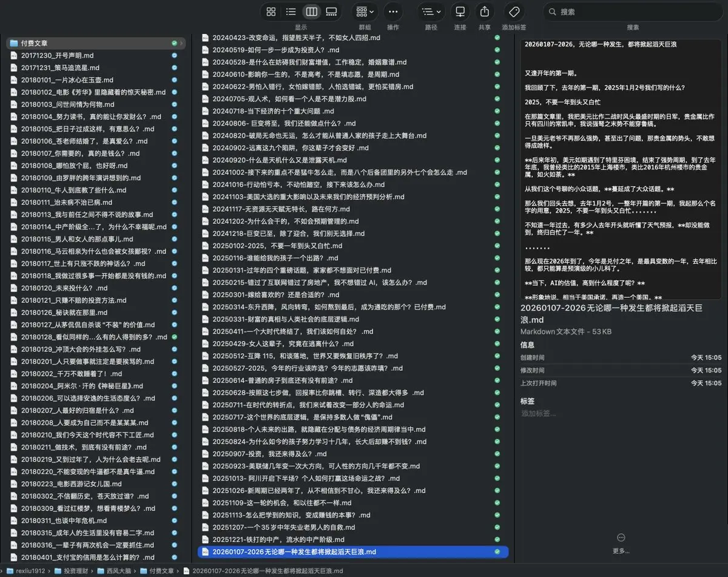
Task: Click file icon of 20180126_秘诀就在那里.md
Action: tap(13, 312)
